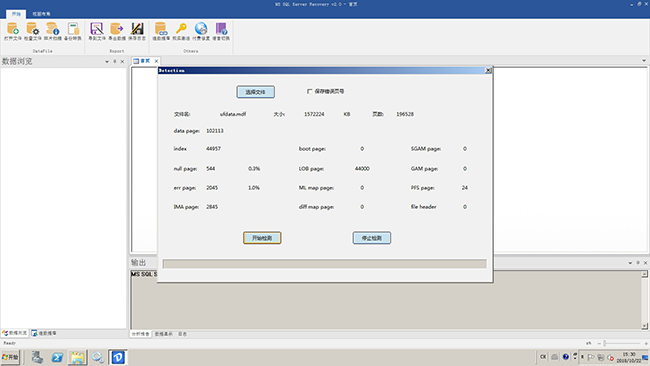Click the action center flag tray icon
This screenshot has width=650, height=366.
(x=591, y=357)
